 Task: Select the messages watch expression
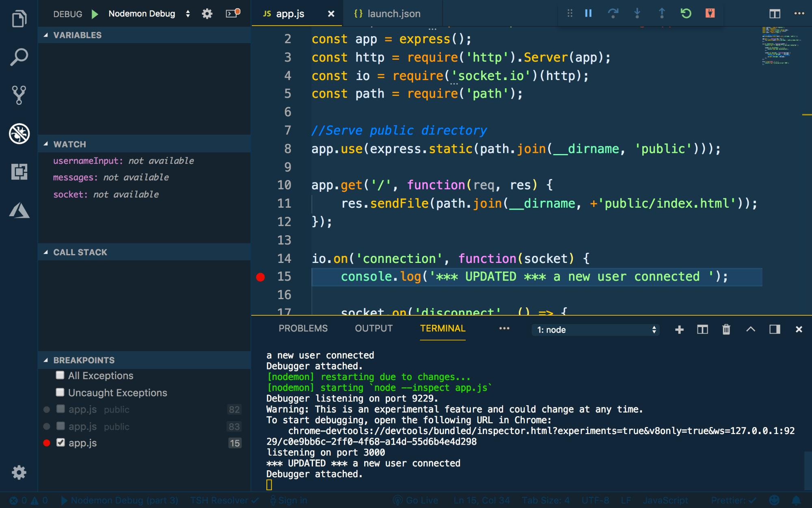(x=144, y=178)
